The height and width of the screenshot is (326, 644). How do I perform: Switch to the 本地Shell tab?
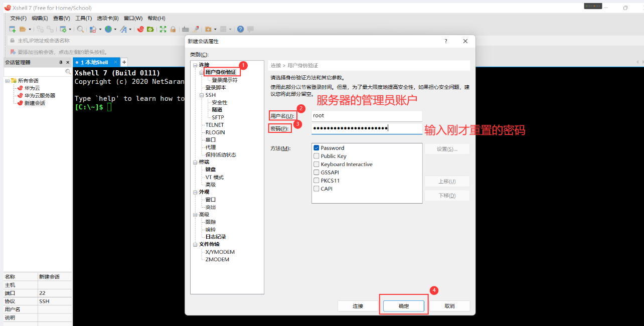pos(94,62)
